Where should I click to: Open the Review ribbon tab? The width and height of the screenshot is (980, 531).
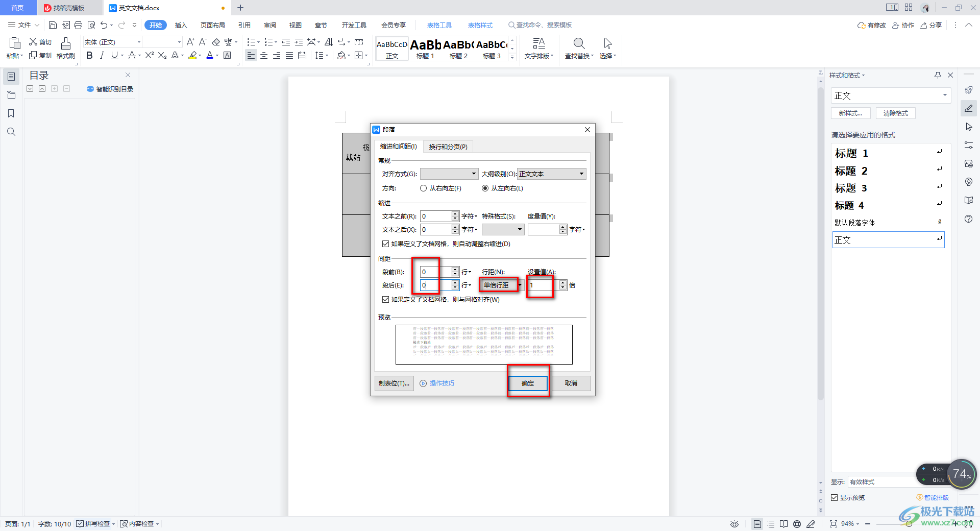(x=270, y=25)
